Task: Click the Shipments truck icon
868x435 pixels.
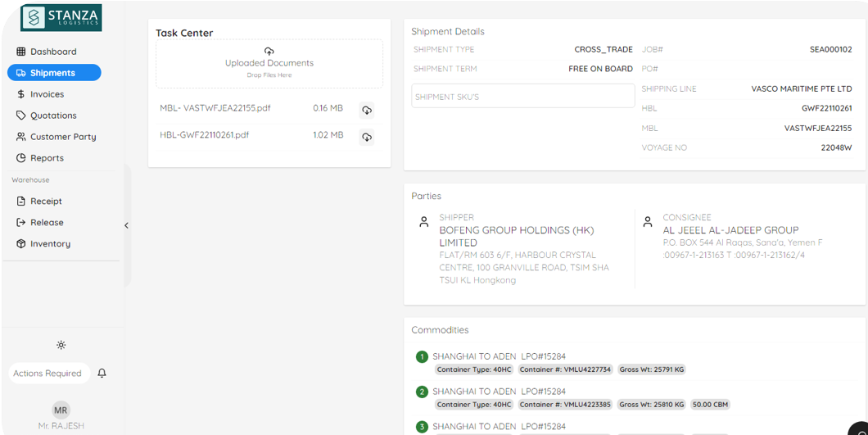Action: tap(21, 73)
